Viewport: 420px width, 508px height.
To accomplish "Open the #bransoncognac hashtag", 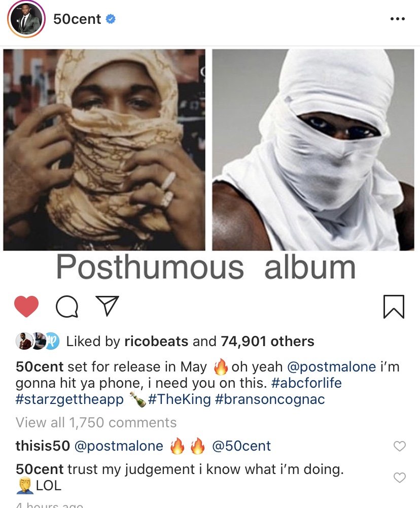I will coord(270,399).
